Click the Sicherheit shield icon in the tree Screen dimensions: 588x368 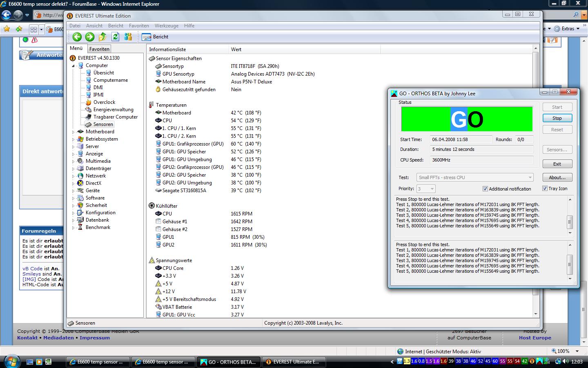[80, 205]
